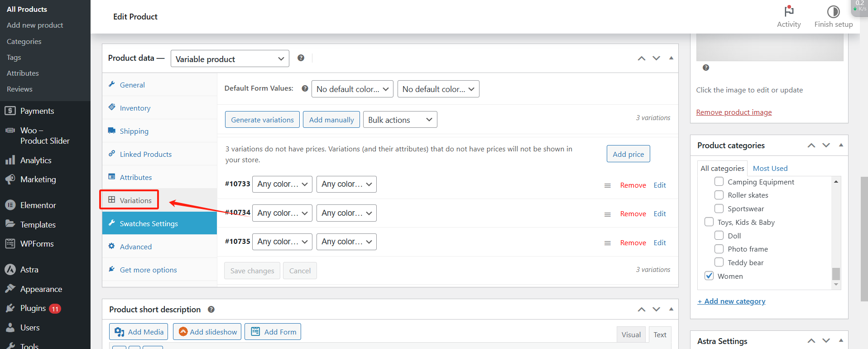868x349 pixels.
Task: Click the Elementor icon in sidebar
Action: point(10,205)
